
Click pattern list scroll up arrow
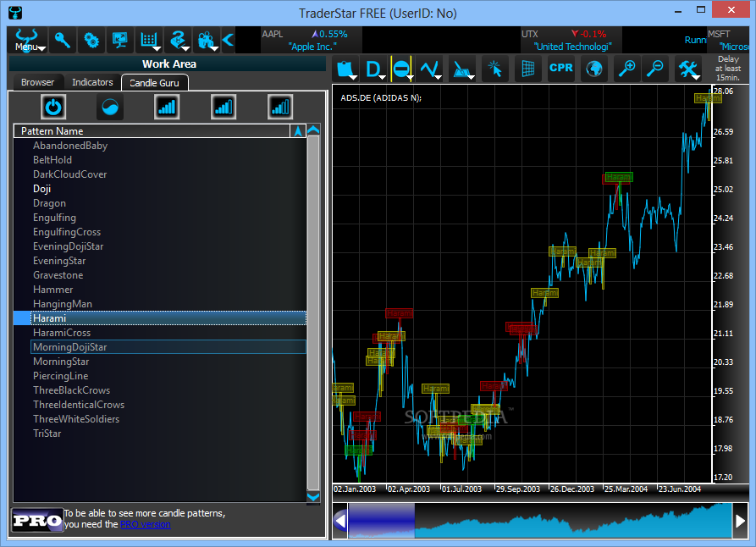313,130
